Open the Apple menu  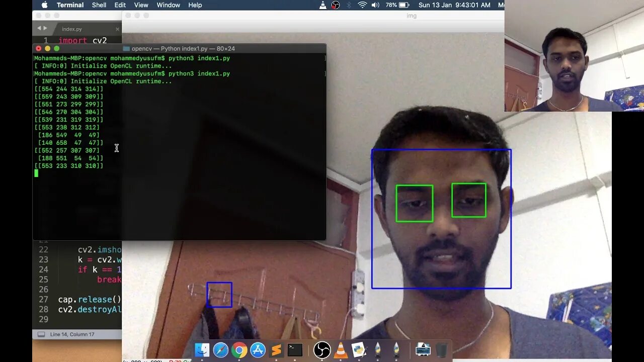[x=44, y=5]
